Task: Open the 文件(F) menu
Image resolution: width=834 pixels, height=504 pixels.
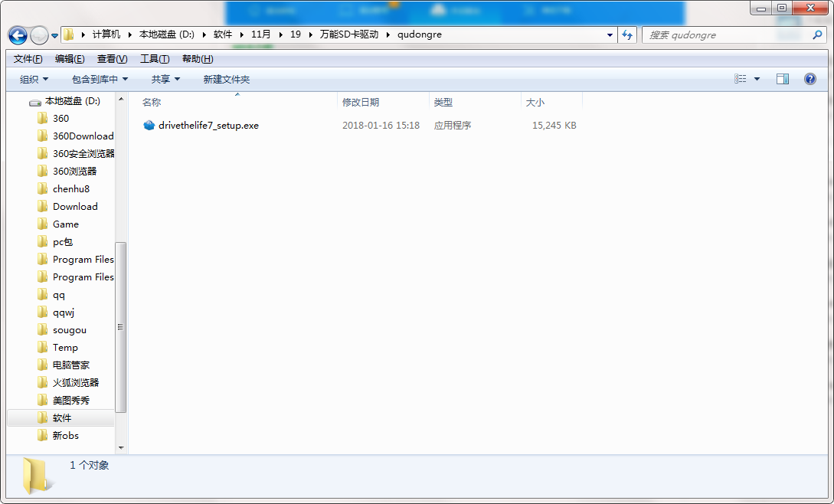Action: [28, 58]
